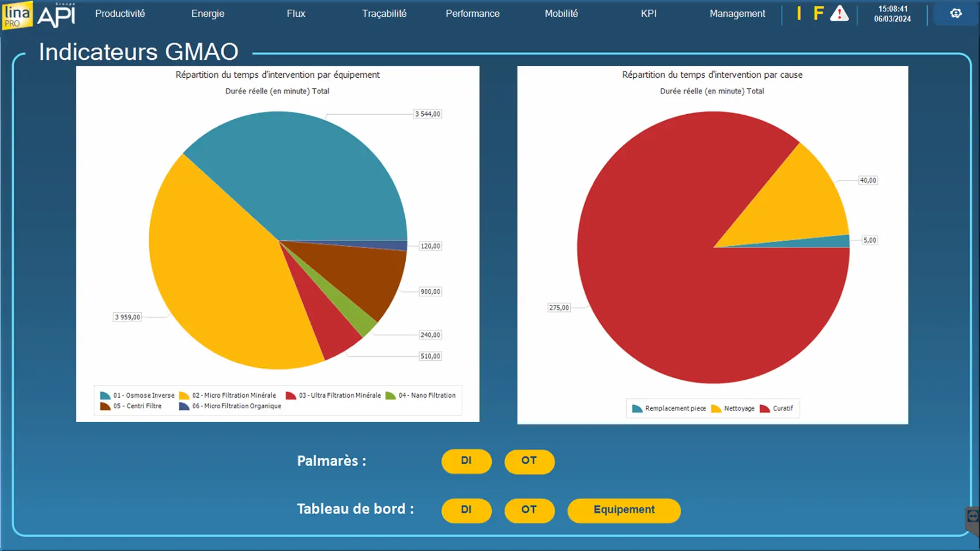Viewport: 980px width, 551px height.
Task: Open the user settings gear icon
Action: point(955,13)
